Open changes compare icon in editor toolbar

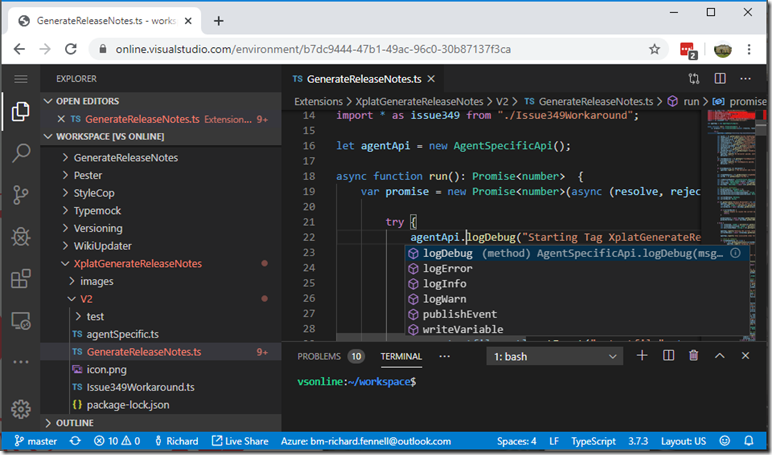694,79
